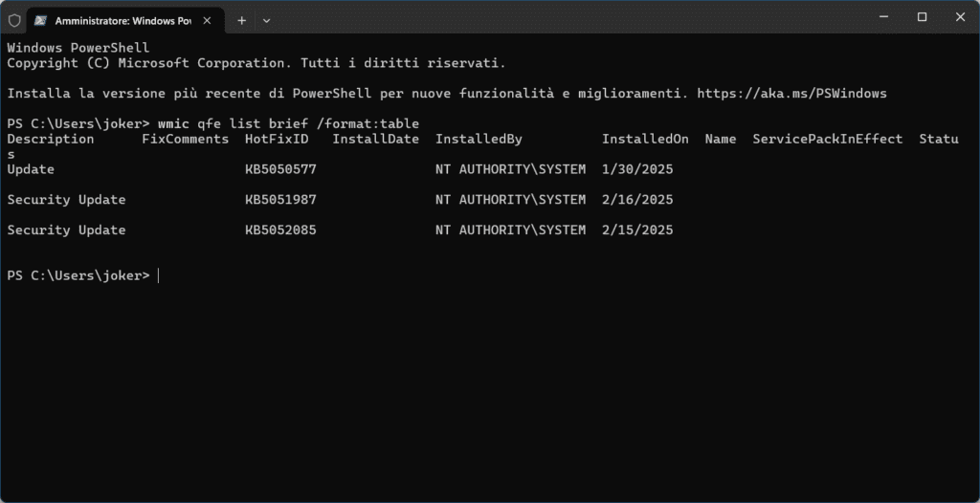The image size is (980, 503).
Task: Click the 2/16/2025 install date
Action: (637, 200)
